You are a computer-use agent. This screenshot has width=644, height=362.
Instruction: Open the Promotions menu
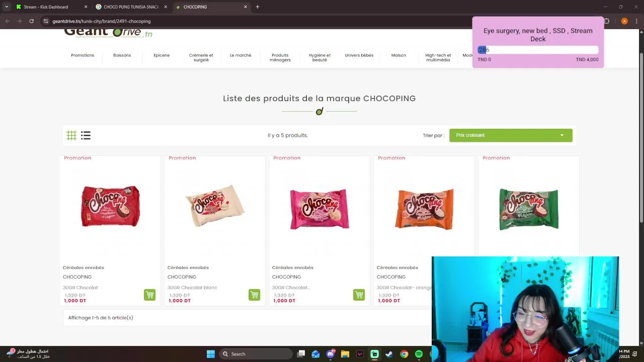pyautogui.click(x=83, y=55)
